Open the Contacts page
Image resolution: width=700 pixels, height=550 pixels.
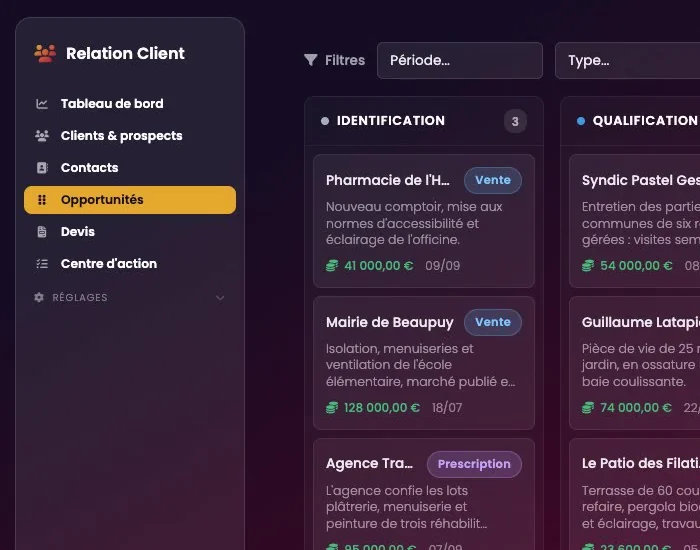point(130,168)
